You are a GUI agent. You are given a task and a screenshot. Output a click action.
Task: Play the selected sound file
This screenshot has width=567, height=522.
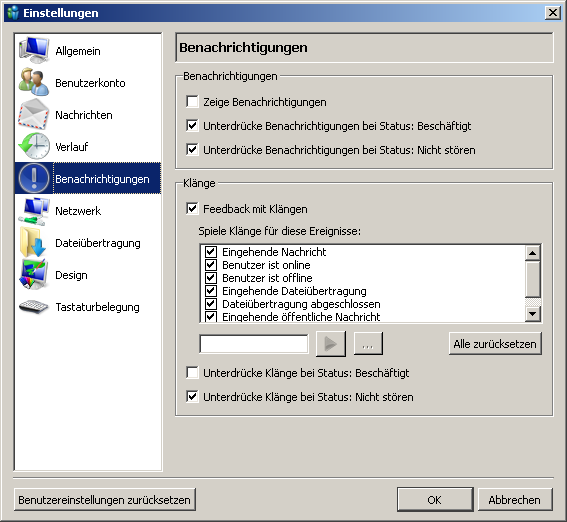coord(331,344)
